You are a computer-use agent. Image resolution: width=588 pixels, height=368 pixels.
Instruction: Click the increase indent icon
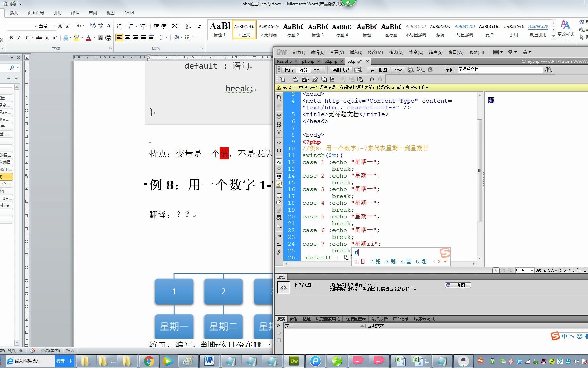point(164,26)
